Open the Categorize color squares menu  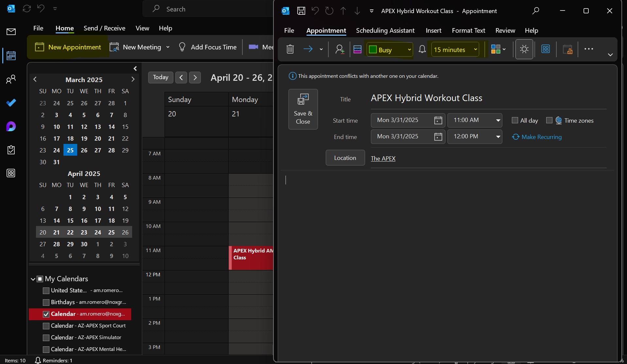tap(498, 49)
